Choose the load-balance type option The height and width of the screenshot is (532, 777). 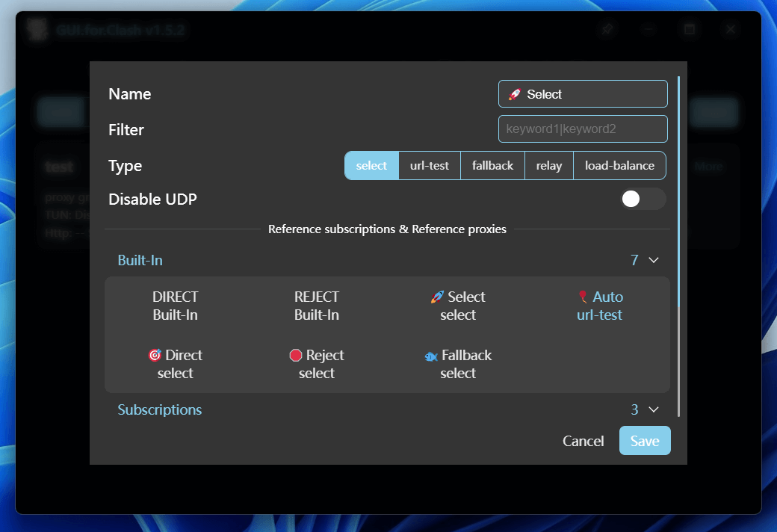click(619, 166)
